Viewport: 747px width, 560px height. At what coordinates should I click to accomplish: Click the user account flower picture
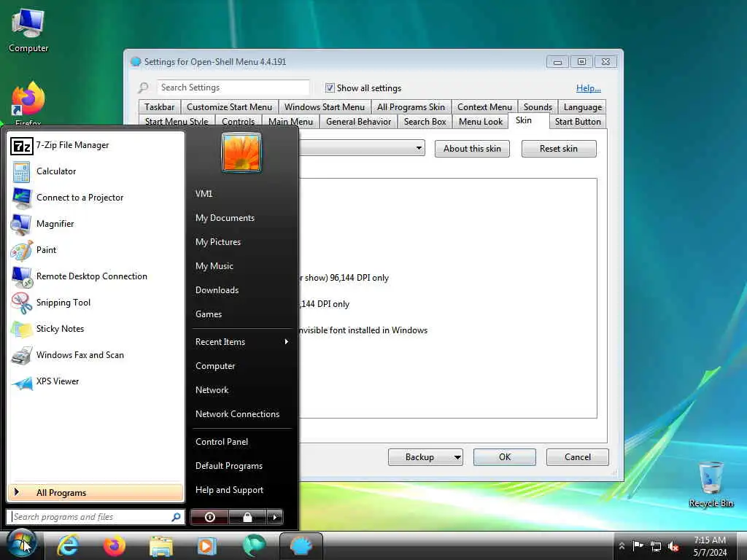(241, 152)
